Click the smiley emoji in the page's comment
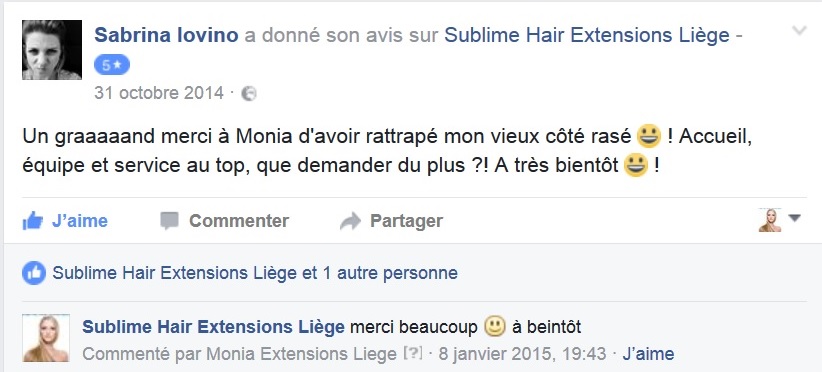Viewport: 822px width, 372px height. (494, 327)
